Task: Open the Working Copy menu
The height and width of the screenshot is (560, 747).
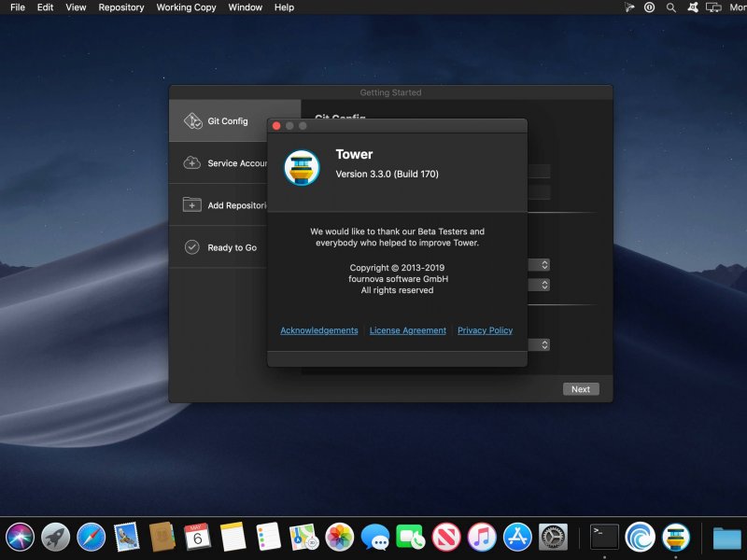Action: [x=186, y=7]
